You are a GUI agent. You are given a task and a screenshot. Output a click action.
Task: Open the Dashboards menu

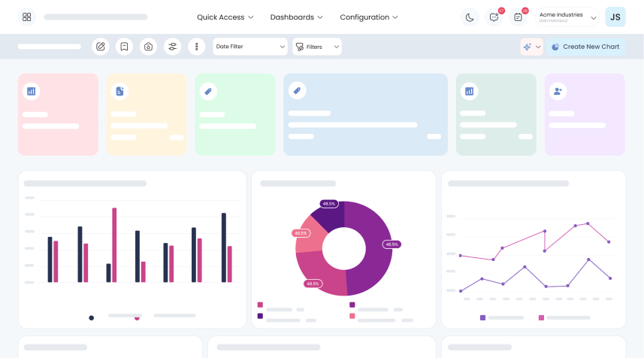point(296,17)
